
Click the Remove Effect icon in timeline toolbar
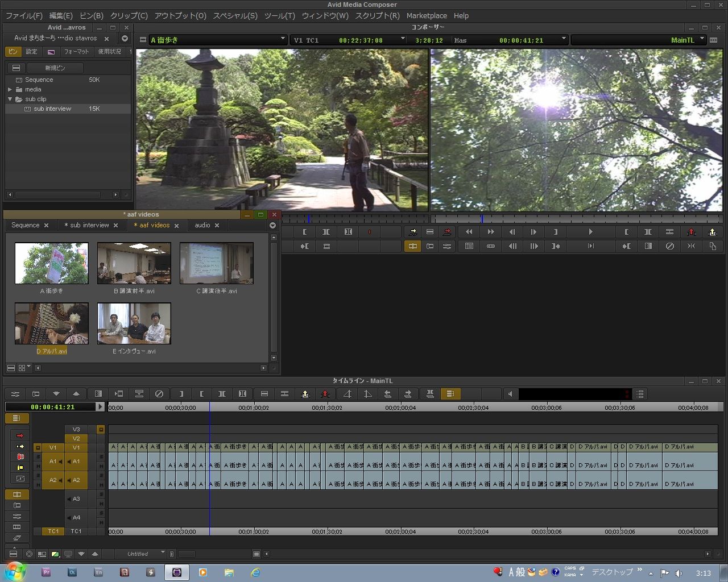click(159, 394)
